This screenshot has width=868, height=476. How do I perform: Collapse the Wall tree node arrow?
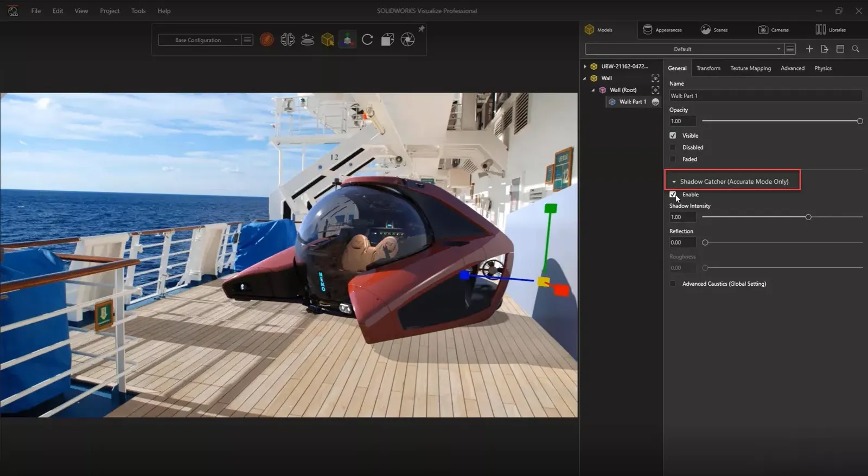click(585, 78)
